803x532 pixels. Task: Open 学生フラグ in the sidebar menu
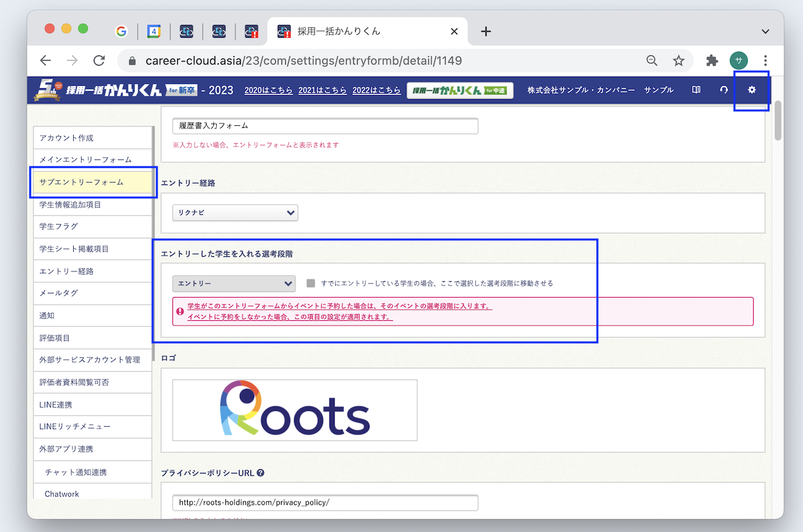point(59,226)
